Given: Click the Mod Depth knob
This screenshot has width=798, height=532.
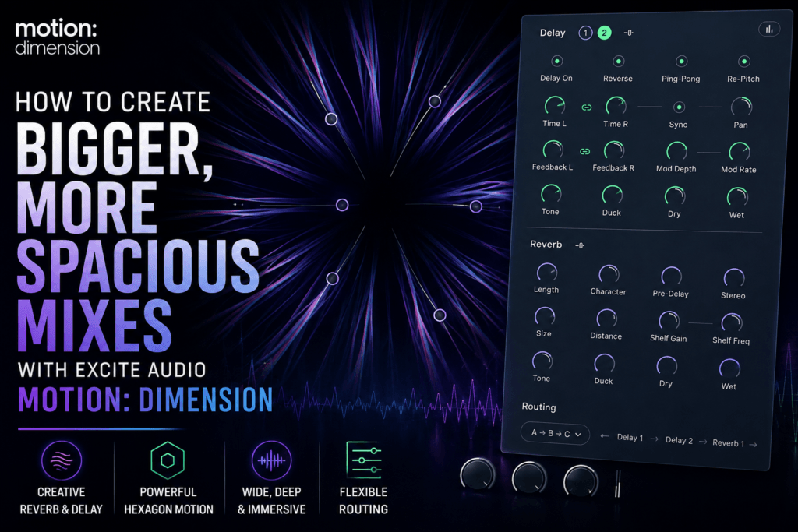Looking at the screenshot, I should [676, 152].
